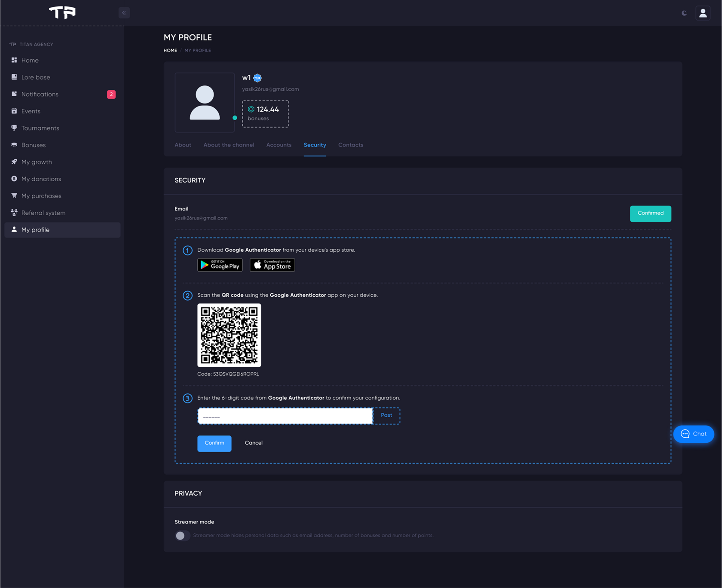Click the My growth rocket icon
Image resolution: width=722 pixels, height=588 pixels.
click(x=14, y=162)
